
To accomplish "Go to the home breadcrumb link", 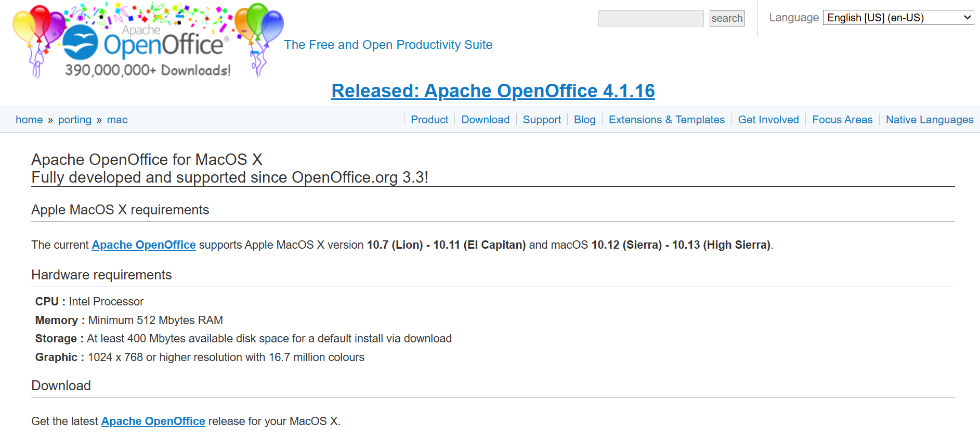I will [x=29, y=120].
